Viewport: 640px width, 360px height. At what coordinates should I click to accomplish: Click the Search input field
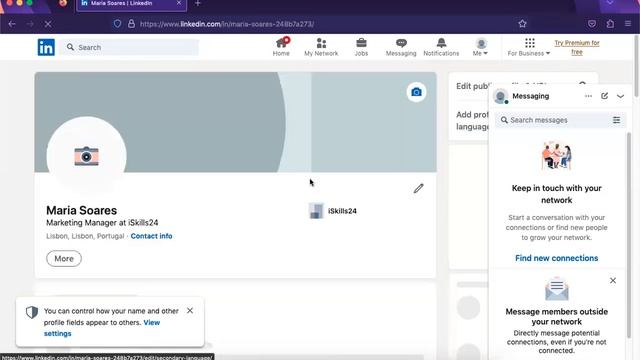pyautogui.click(x=130, y=47)
